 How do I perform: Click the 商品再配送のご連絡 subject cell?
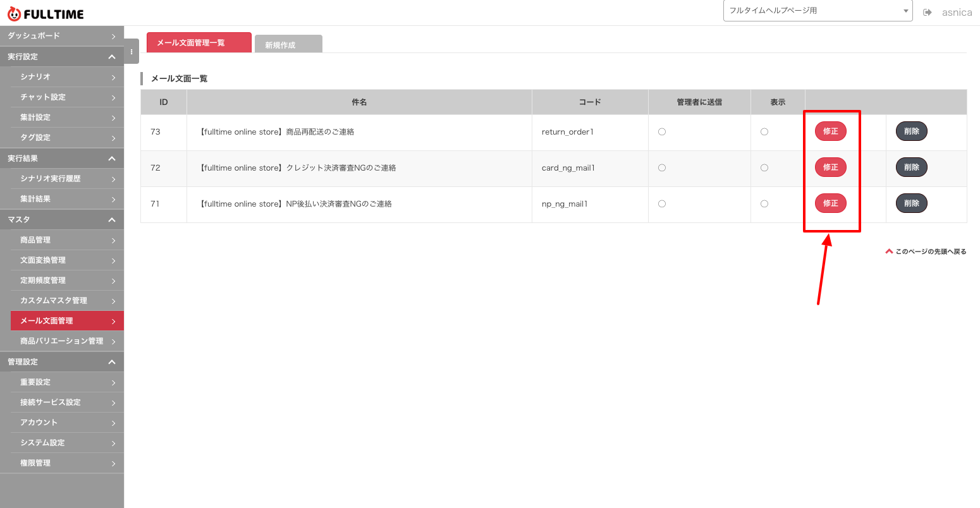point(359,132)
